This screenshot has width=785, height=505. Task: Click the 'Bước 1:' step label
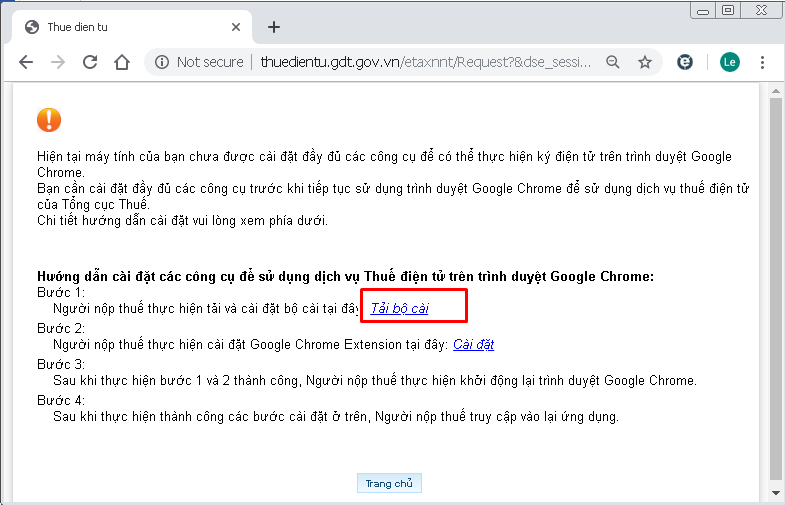coord(61,292)
